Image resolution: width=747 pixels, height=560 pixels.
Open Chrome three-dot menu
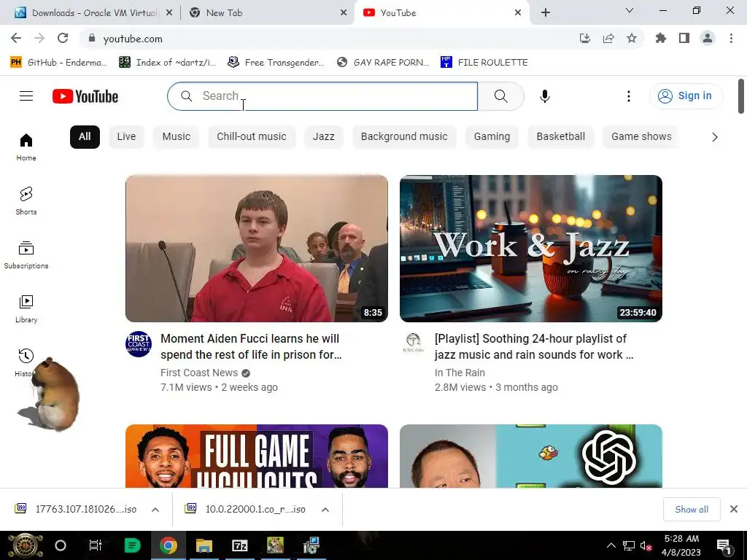pyautogui.click(x=731, y=38)
